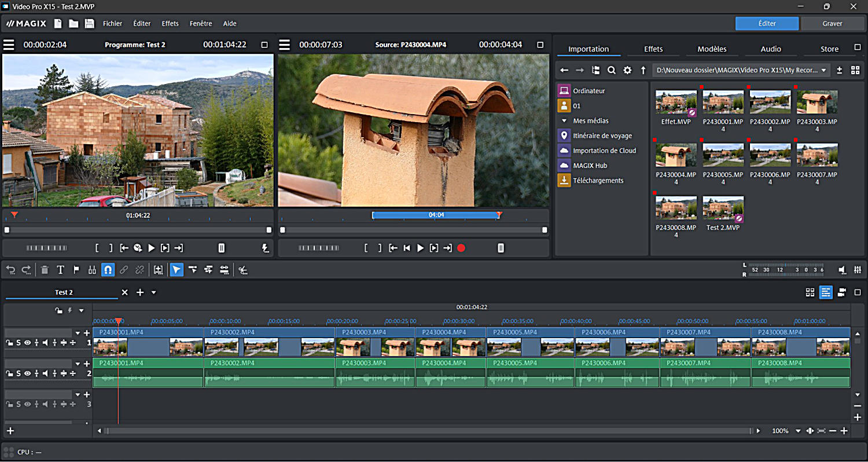Group objects with the link icon
This screenshot has width=868, height=462.
124,270
